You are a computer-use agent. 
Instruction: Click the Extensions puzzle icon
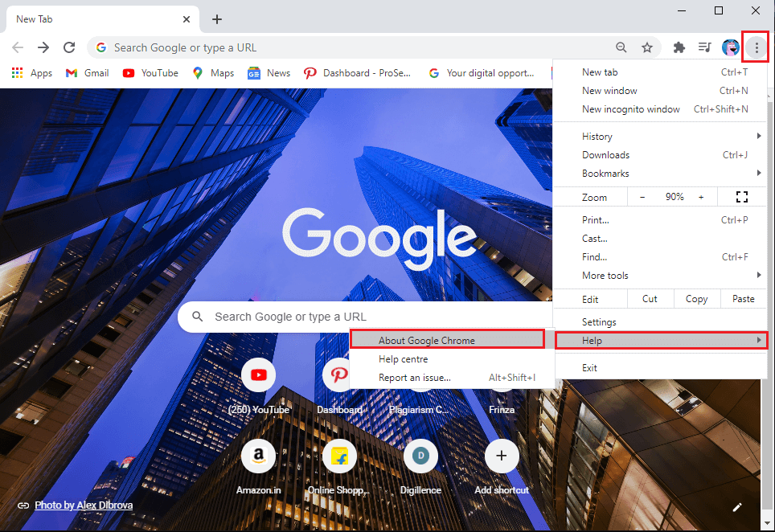click(679, 47)
